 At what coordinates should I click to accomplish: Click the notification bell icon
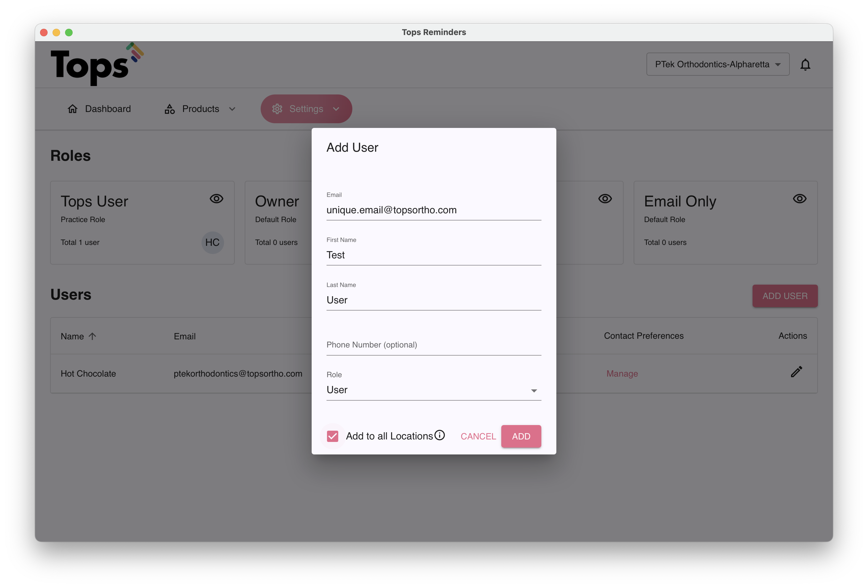point(805,65)
